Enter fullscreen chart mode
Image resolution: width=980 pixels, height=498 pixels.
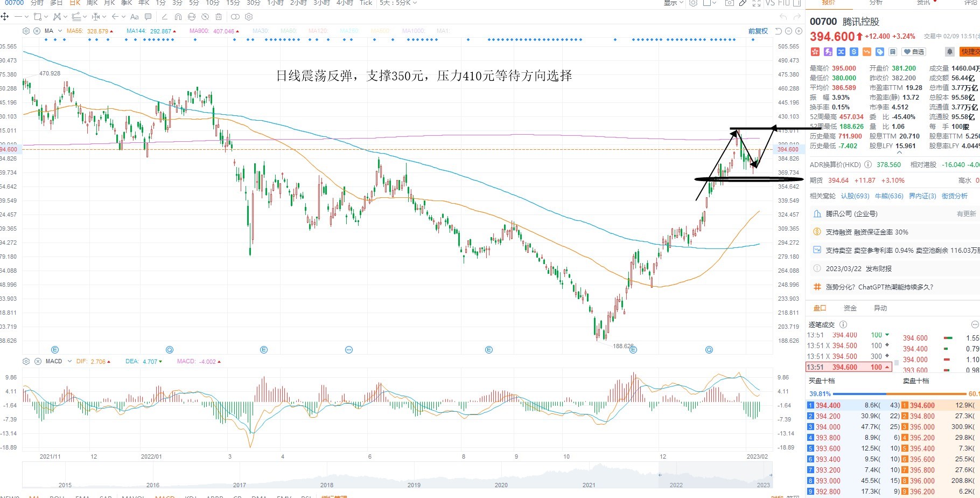pyautogui.click(x=757, y=3)
